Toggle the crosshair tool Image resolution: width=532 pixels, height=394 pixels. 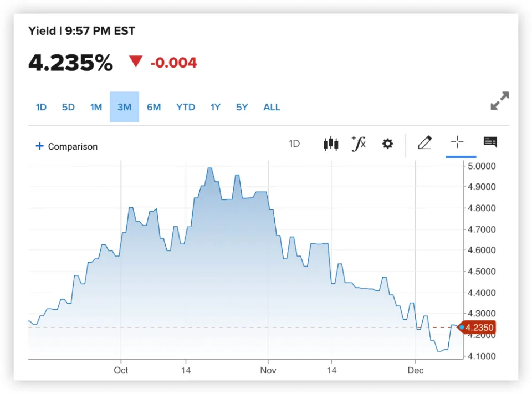(457, 142)
